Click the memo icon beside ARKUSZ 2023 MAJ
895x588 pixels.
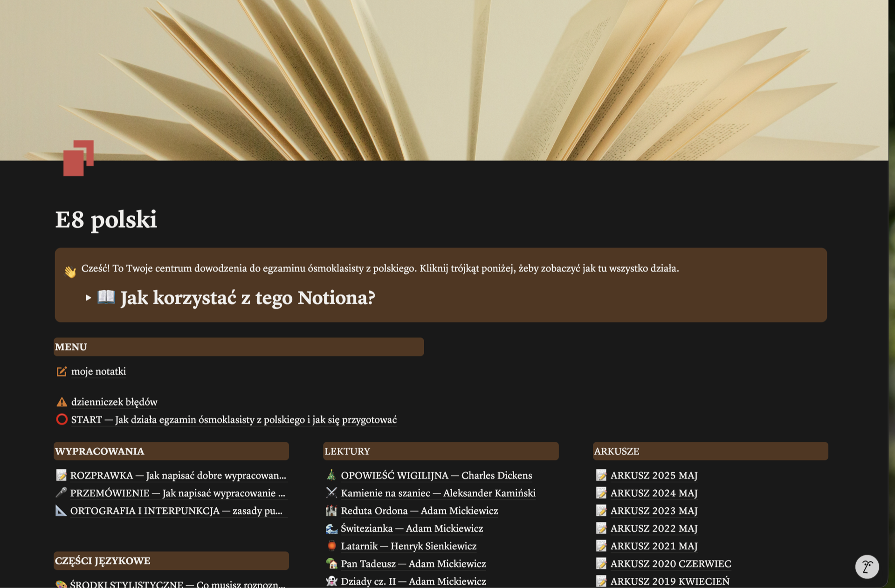coord(601,511)
